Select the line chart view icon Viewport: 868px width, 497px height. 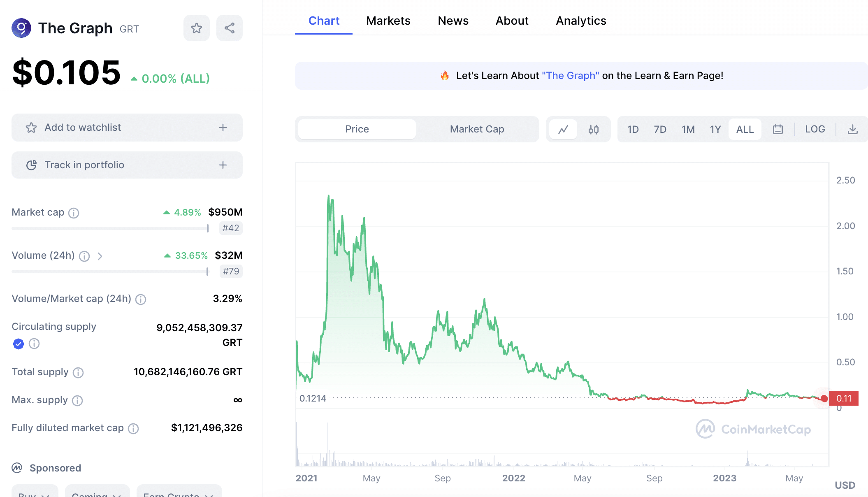point(563,129)
